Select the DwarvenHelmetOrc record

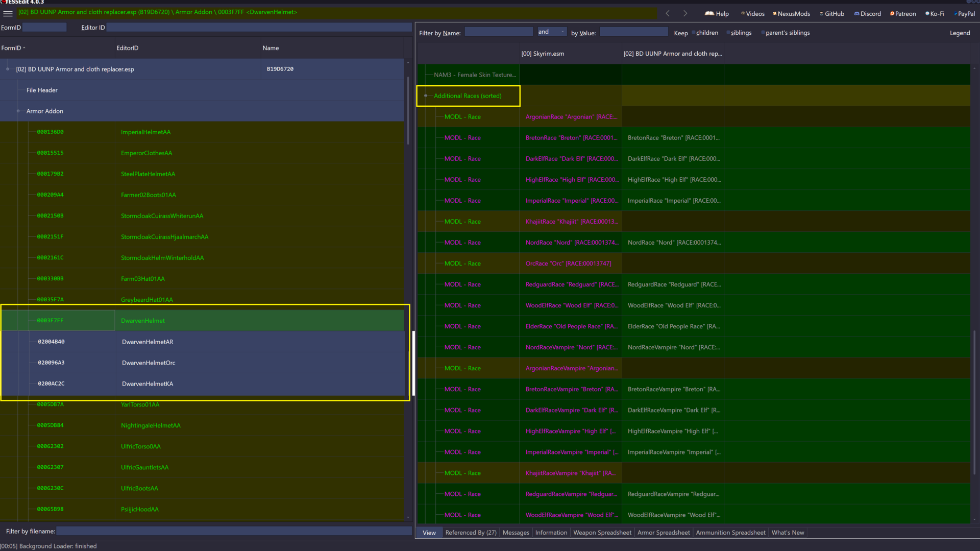[202, 363]
